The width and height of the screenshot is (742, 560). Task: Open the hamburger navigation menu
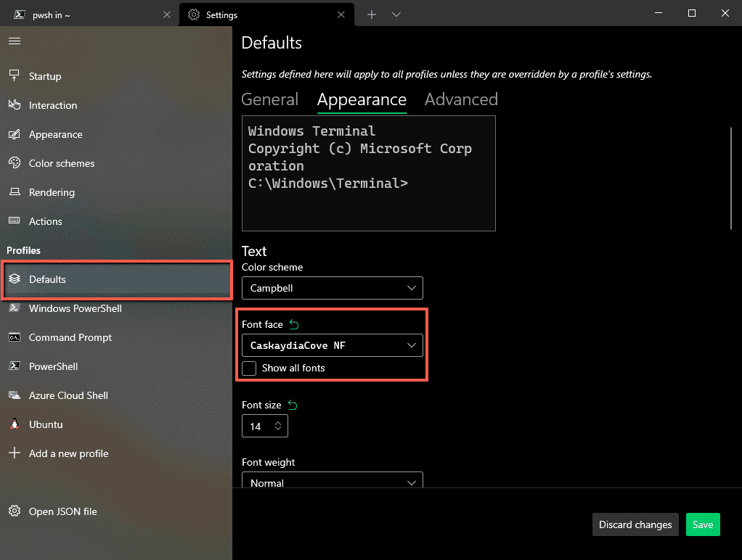15,41
